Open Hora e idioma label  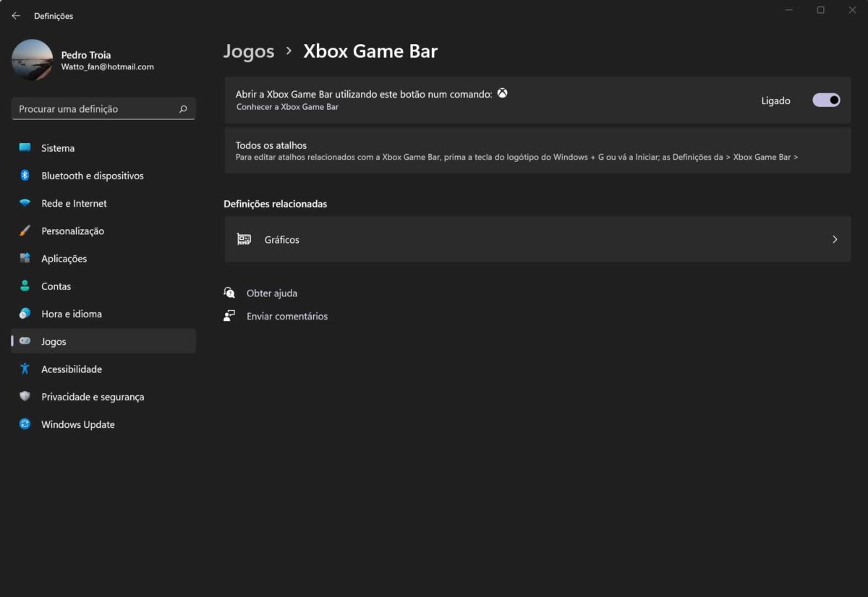click(72, 314)
